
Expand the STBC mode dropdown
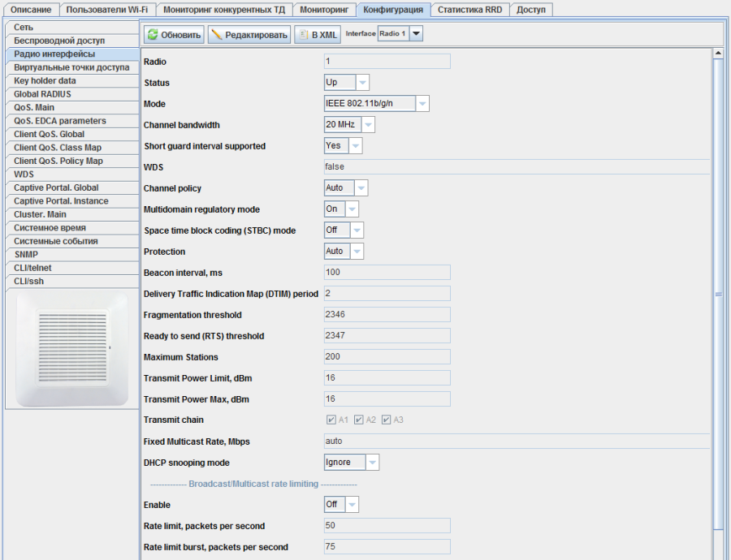[x=344, y=230]
